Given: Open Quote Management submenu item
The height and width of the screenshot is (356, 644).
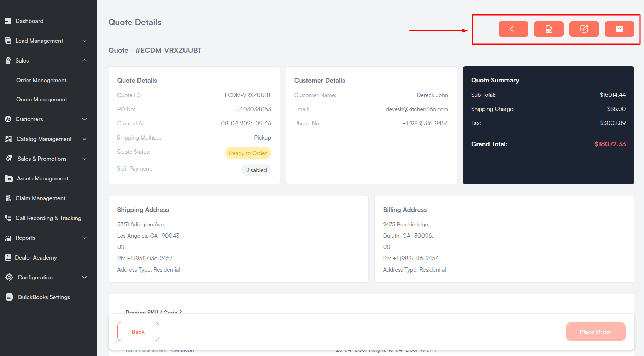Looking at the screenshot, I should pyautogui.click(x=42, y=99).
